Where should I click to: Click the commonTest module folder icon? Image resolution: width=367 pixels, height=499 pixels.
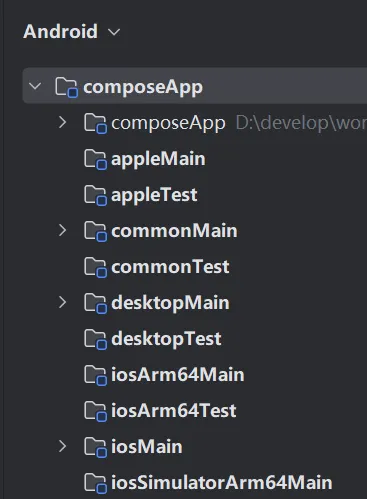(95, 267)
